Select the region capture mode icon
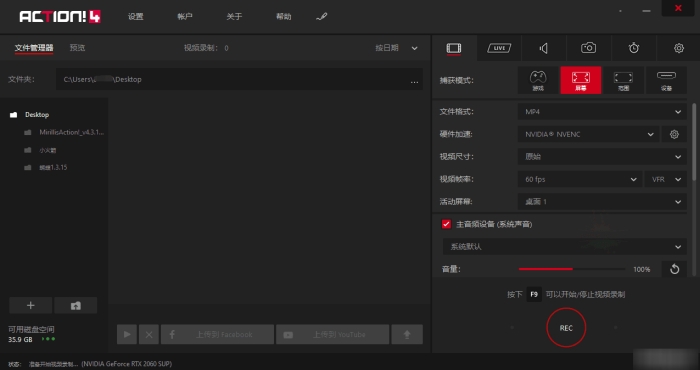This screenshot has height=370, width=700. pyautogui.click(x=623, y=80)
